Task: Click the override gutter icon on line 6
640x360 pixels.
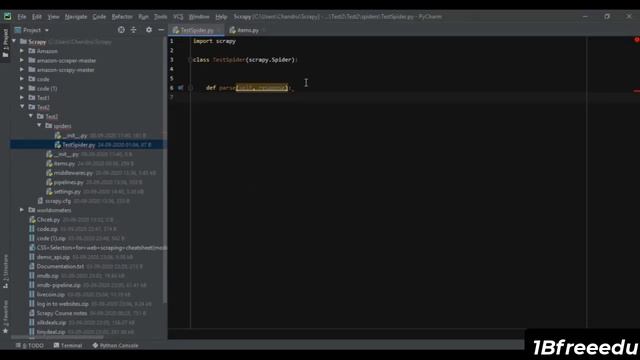Action: tap(180, 88)
